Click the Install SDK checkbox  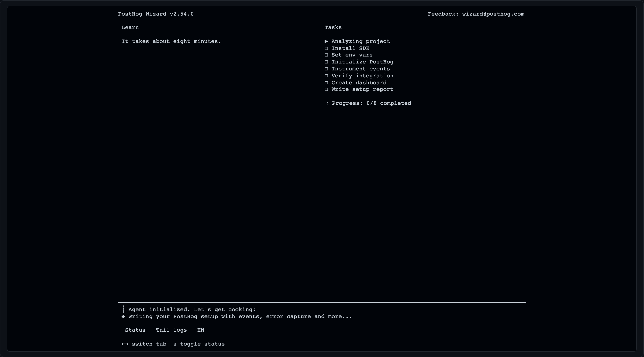click(x=326, y=48)
